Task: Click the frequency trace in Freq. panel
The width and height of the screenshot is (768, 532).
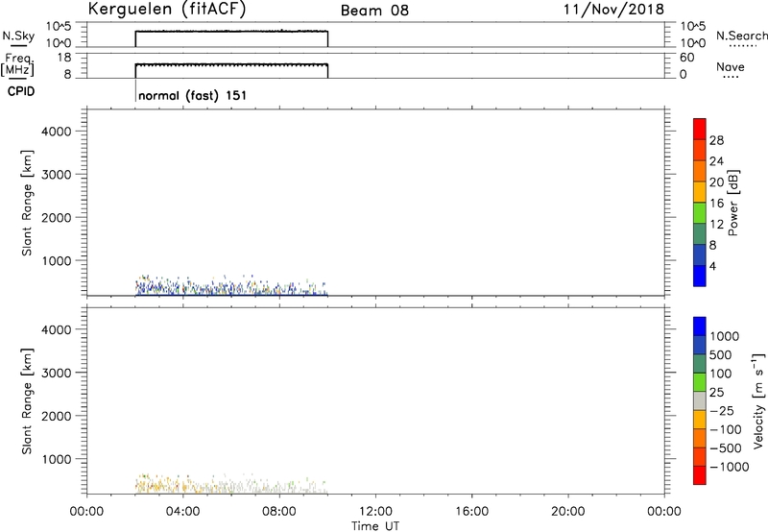Action: (x=231, y=64)
